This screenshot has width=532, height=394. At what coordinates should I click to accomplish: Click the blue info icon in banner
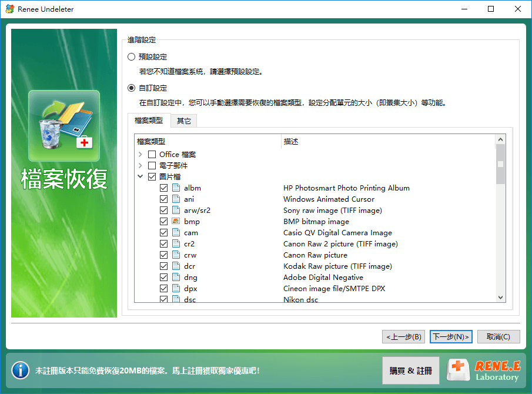[x=21, y=370]
